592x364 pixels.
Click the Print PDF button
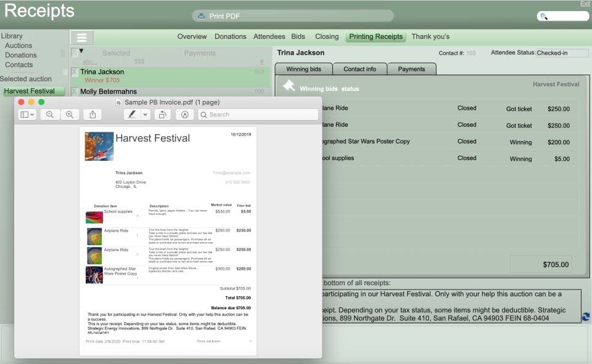click(x=293, y=16)
